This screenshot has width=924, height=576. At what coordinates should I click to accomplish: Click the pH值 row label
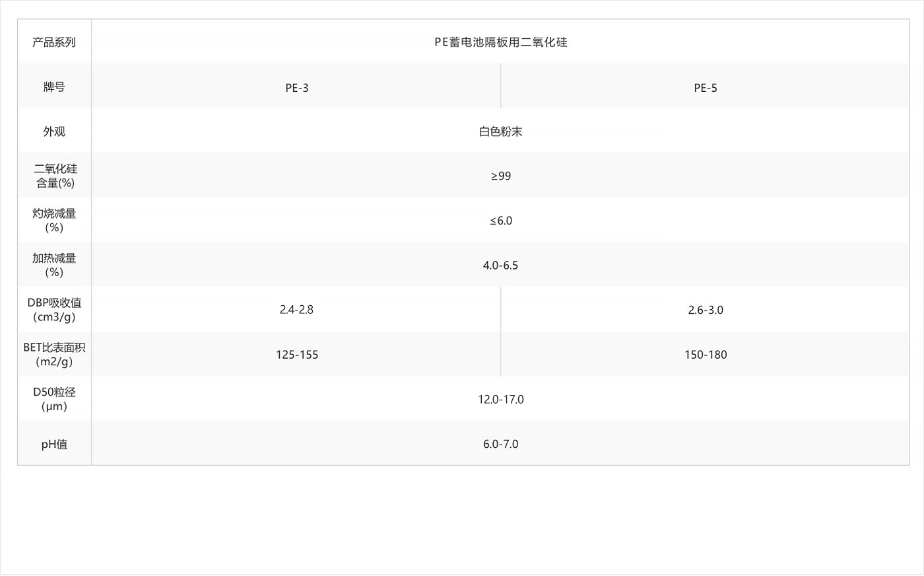click(x=54, y=444)
